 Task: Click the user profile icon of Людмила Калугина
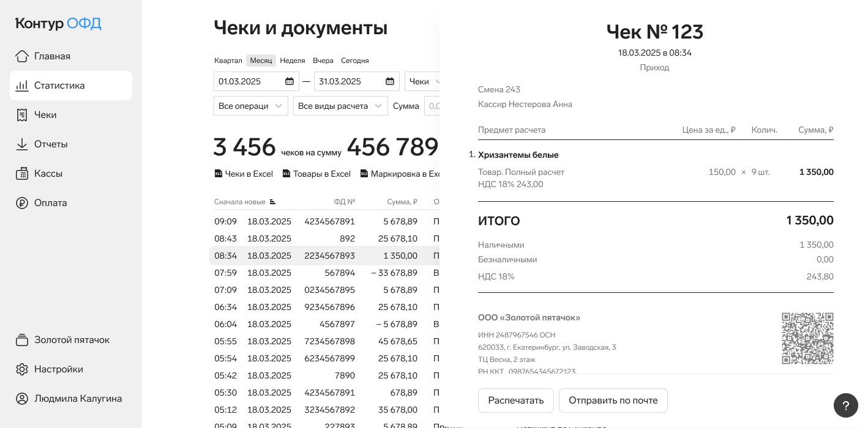[22, 399]
